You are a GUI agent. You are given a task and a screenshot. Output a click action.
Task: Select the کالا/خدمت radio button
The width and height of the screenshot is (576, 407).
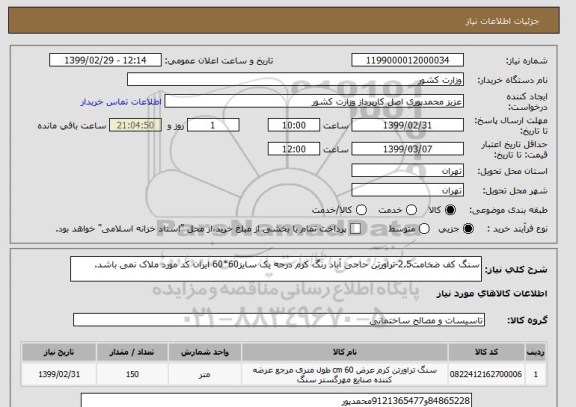(361, 210)
